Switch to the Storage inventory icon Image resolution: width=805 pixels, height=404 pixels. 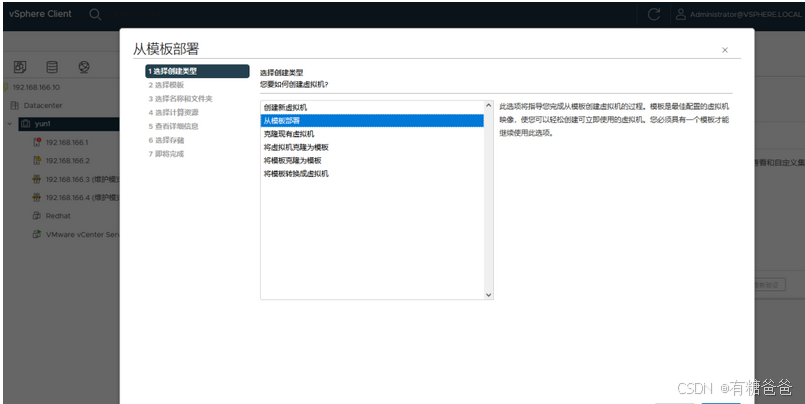pos(52,67)
